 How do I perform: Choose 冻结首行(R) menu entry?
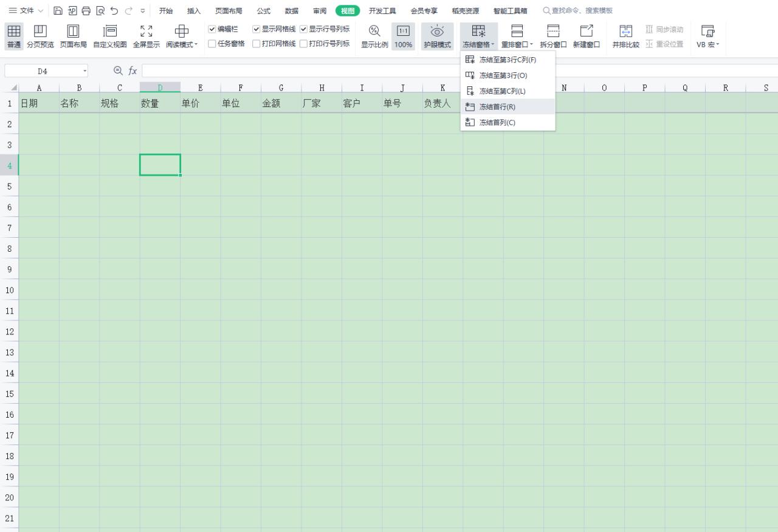(508, 106)
